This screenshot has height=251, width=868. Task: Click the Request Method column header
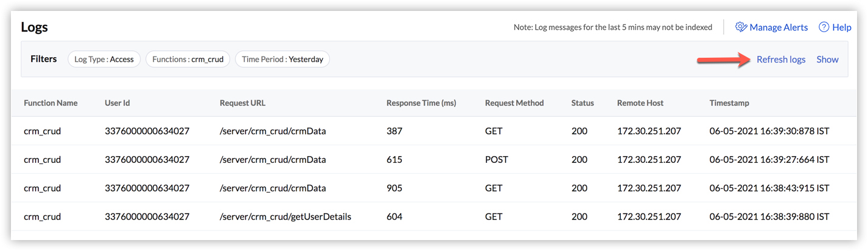(x=514, y=103)
